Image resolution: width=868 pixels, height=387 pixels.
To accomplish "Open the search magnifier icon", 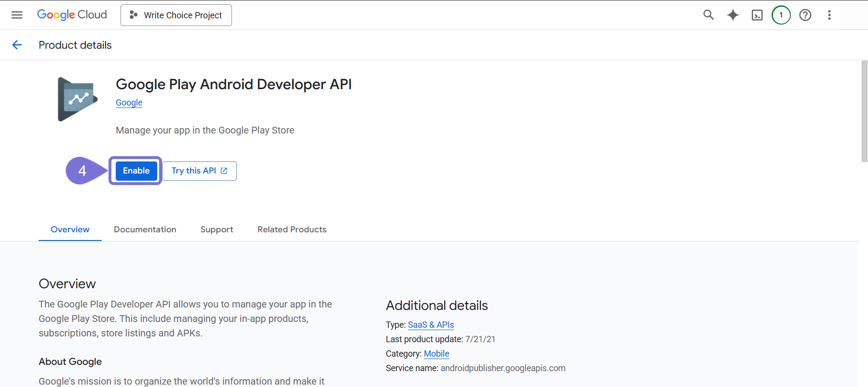I will pos(708,15).
